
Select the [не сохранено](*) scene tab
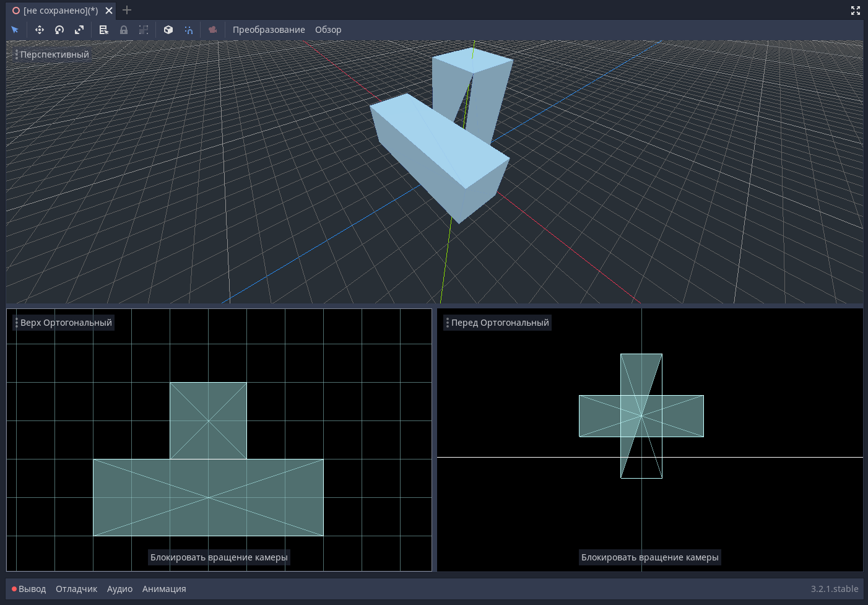(x=61, y=11)
